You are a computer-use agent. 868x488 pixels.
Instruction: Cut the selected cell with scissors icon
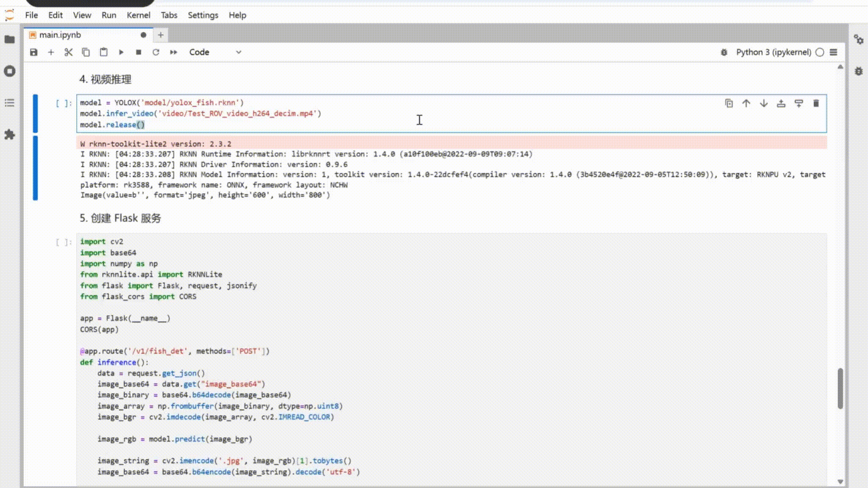[x=68, y=52]
